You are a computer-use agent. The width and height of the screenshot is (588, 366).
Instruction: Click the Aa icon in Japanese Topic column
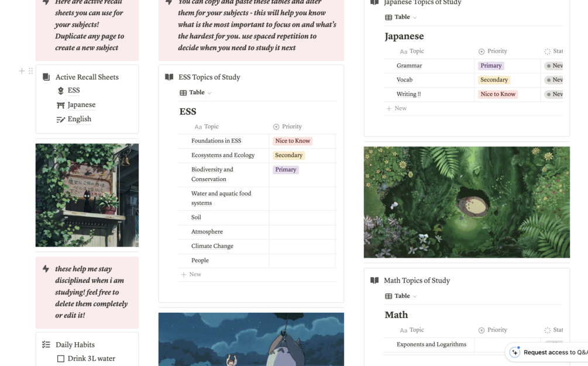pos(404,52)
